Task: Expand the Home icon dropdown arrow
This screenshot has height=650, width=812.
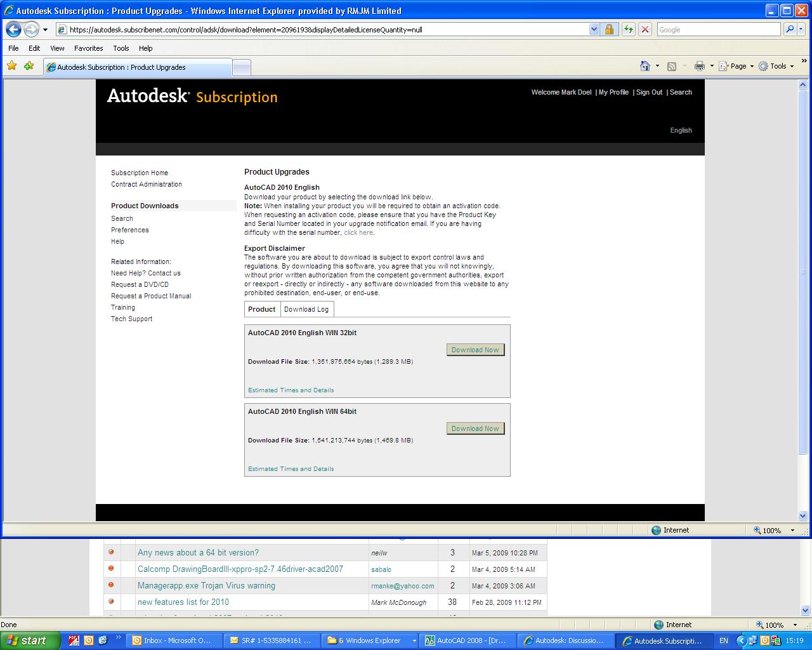Action: point(657,66)
